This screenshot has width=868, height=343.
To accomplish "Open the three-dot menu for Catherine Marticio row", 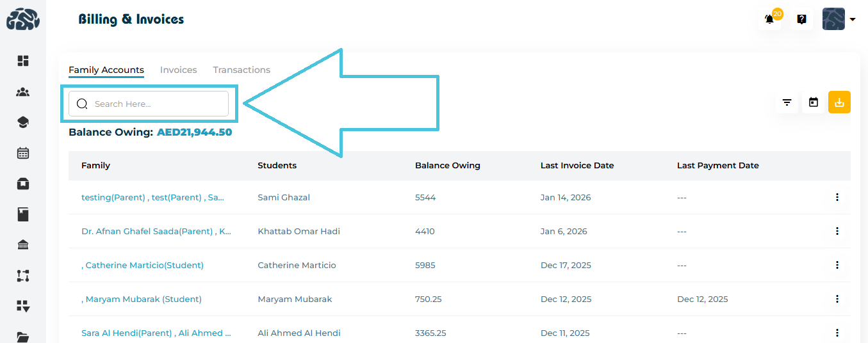I will click(x=837, y=265).
